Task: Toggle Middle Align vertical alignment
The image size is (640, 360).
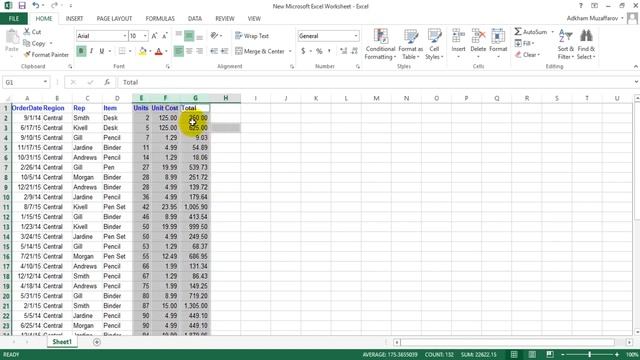Action: [x=189, y=36]
